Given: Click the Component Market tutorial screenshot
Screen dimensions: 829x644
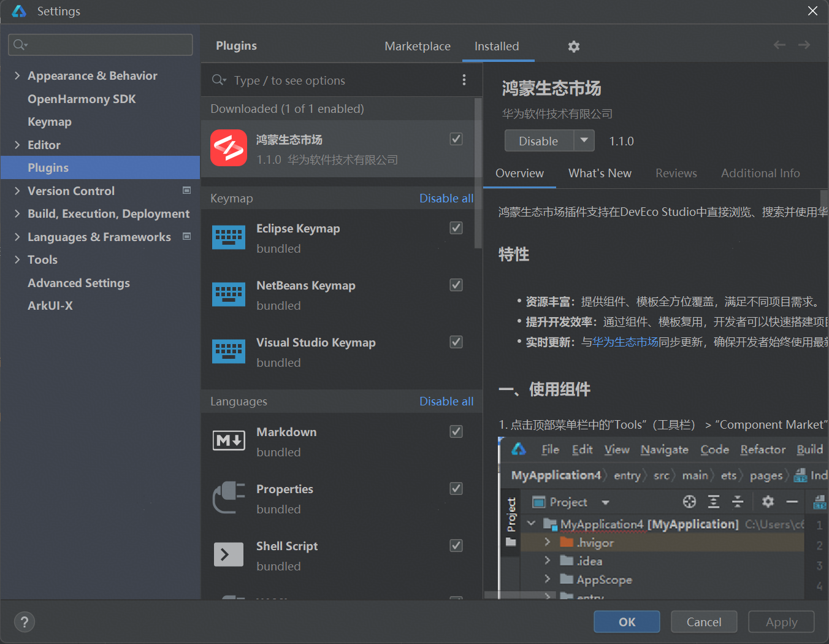Looking at the screenshot, I should click(663, 518).
